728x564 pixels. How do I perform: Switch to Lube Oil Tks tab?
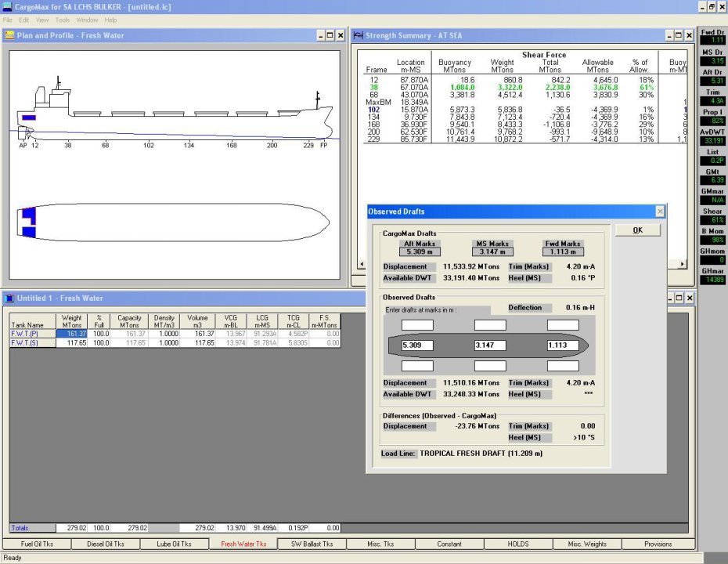coord(174,544)
